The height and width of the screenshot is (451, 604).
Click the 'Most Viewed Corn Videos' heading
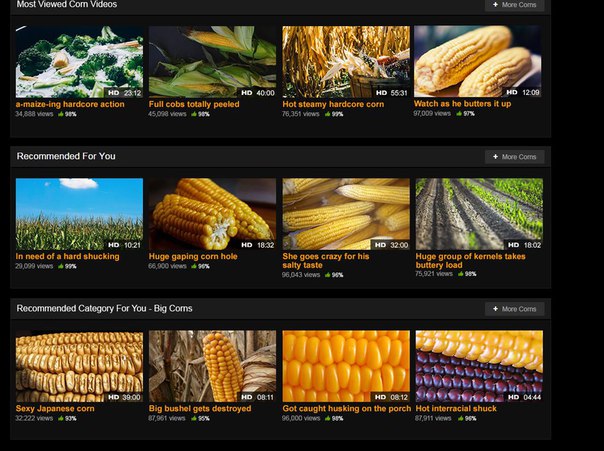[67, 5]
